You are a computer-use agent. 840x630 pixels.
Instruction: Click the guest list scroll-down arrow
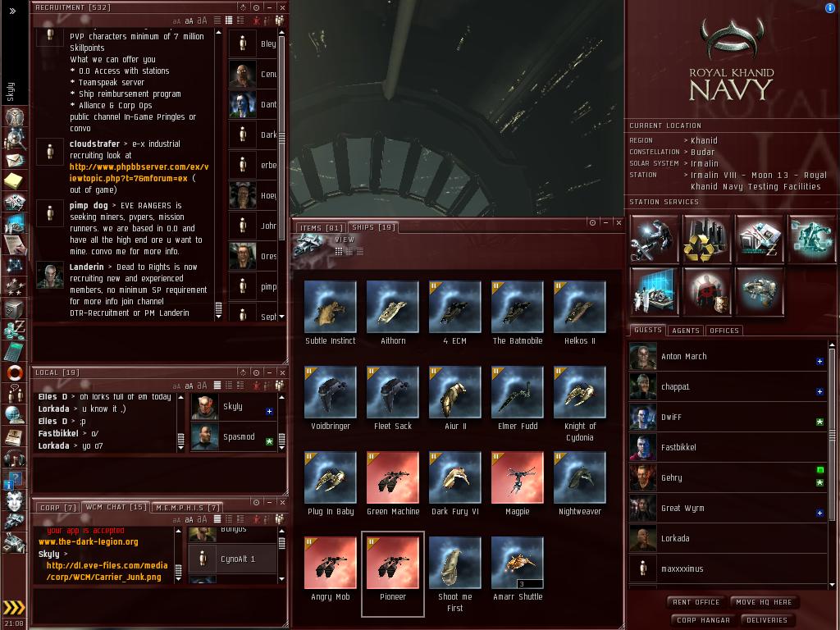(832, 584)
